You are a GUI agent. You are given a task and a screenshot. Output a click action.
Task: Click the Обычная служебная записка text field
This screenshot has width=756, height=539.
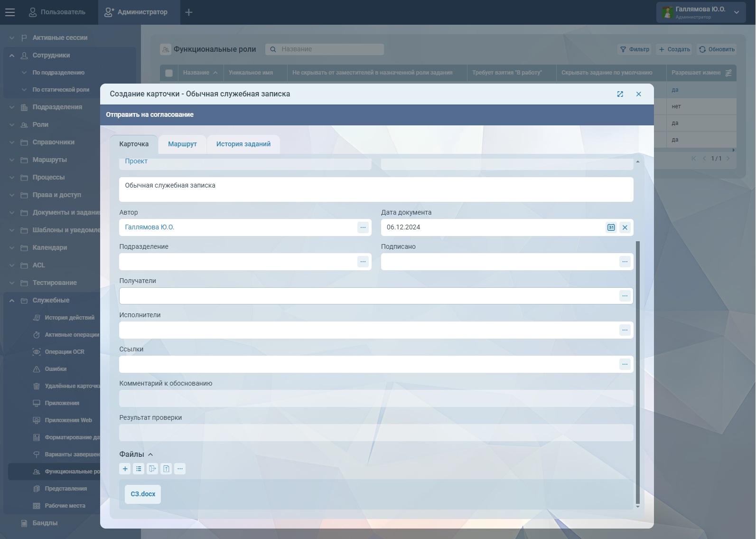tap(376, 189)
